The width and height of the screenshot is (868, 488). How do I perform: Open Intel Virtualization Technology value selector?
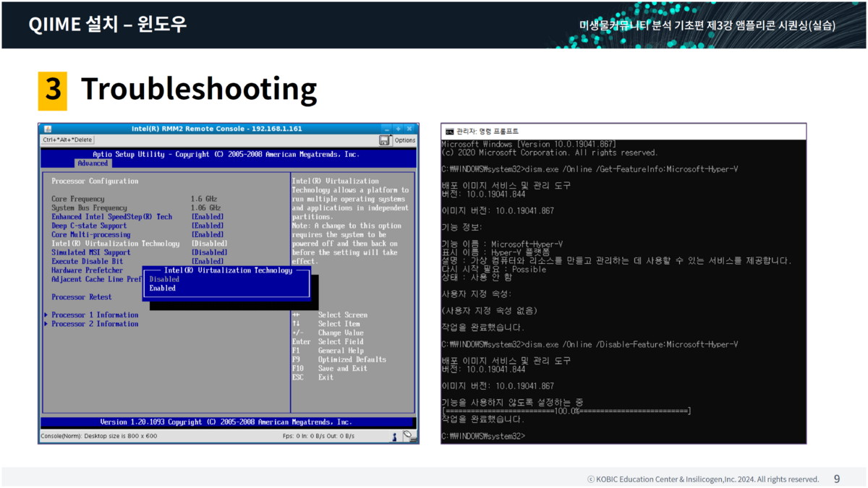[209, 244]
